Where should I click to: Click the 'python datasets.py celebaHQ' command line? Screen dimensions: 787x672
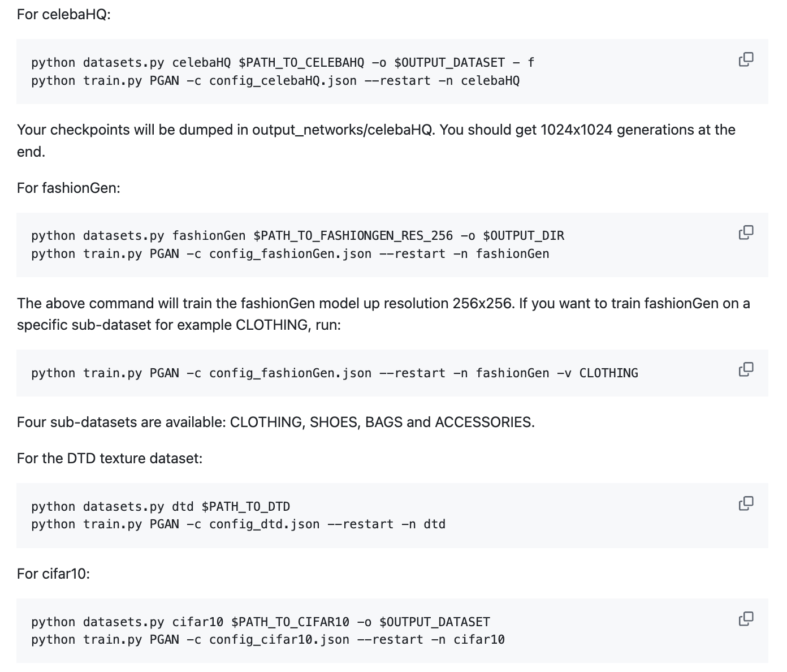283,62
